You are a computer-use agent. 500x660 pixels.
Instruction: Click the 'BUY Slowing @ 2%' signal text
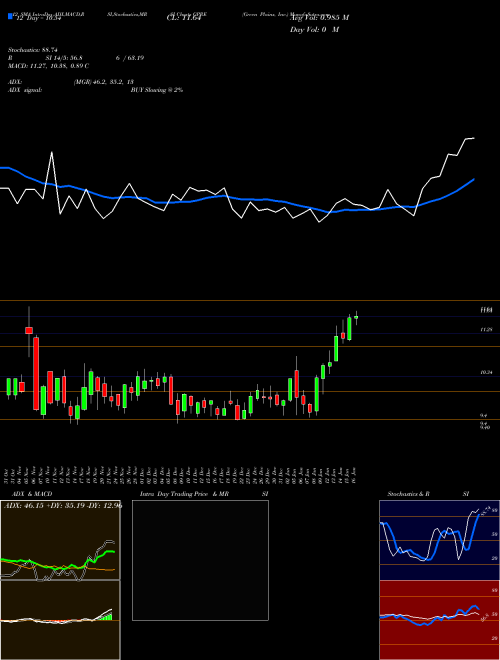(157, 90)
